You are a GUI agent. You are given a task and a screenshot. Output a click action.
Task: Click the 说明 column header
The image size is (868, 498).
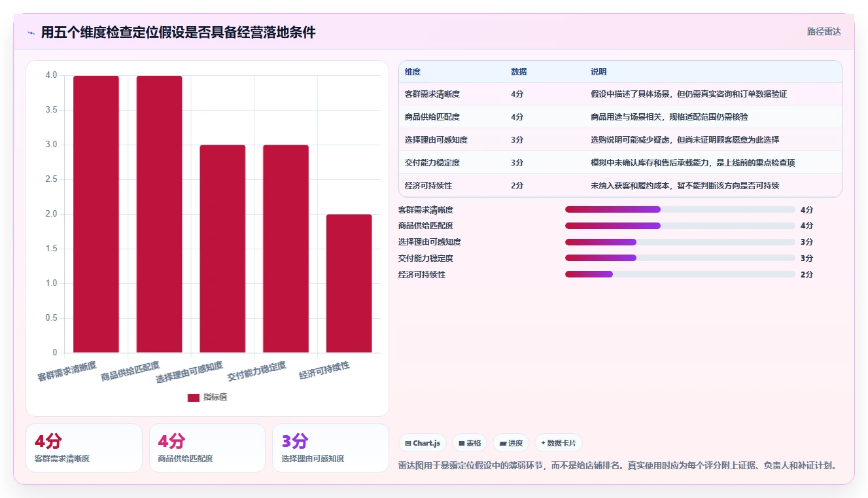pyautogui.click(x=599, y=72)
